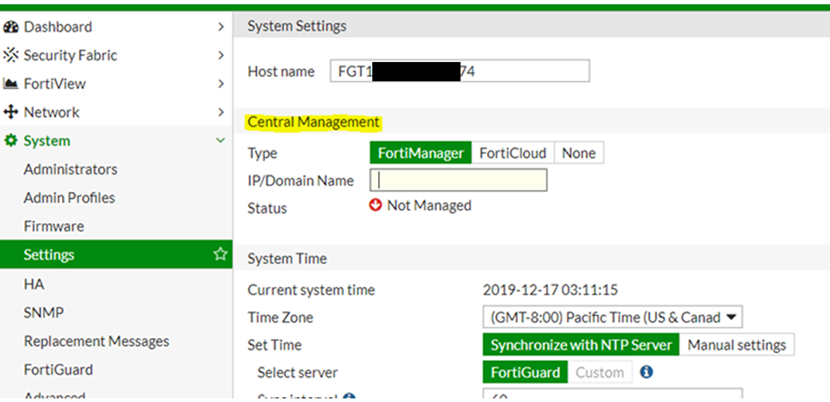Image resolution: width=830 pixels, height=402 pixels.
Task: Select FortiManager as management type
Action: pos(420,154)
